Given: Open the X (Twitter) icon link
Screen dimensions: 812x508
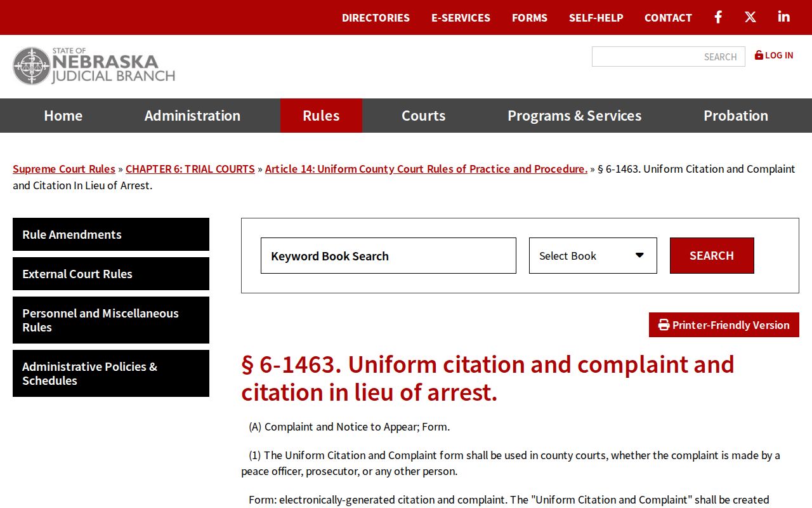Looking at the screenshot, I should 750,17.
